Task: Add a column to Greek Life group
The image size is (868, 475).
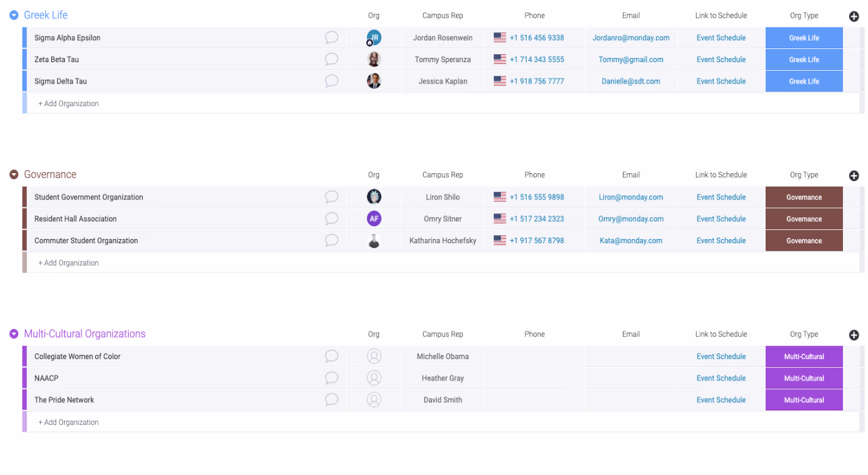Action: 854,16
